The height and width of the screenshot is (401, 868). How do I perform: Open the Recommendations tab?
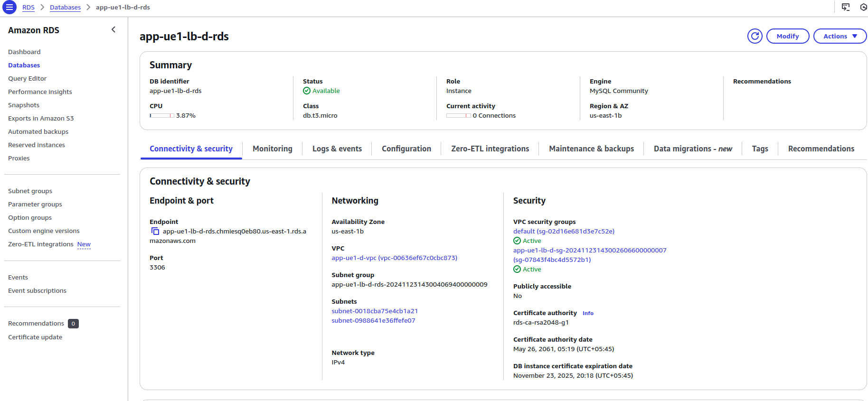tap(821, 149)
